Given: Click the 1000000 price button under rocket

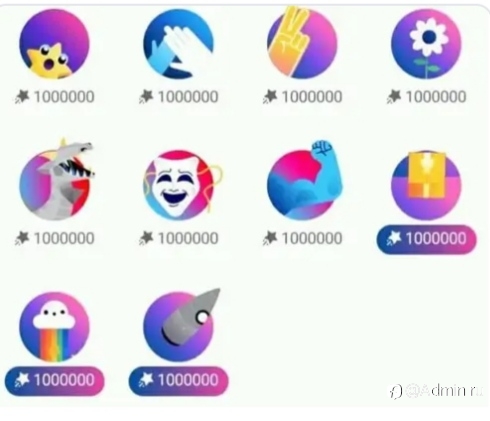Looking at the screenshot, I should (179, 380).
